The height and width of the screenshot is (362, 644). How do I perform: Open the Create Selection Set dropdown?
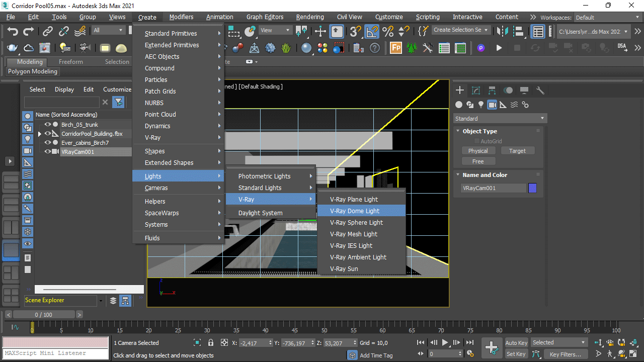[x=461, y=30]
